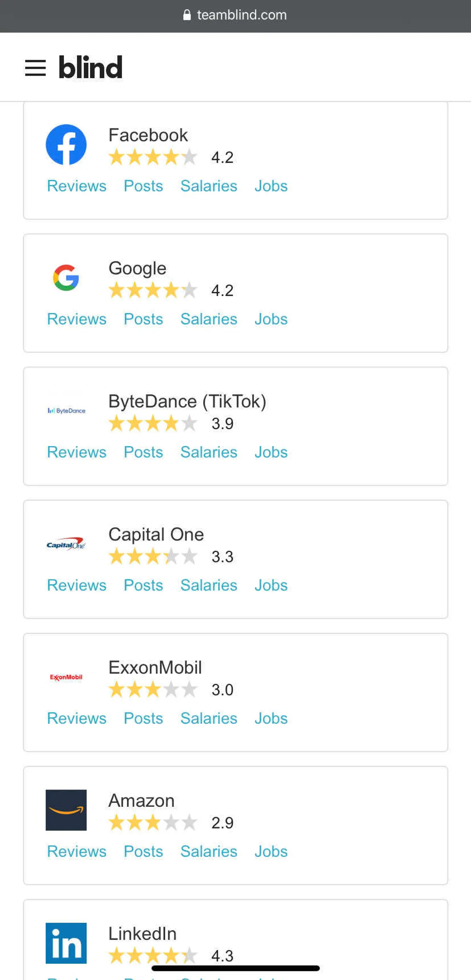471x980 pixels.
Task: Open Google Posts
Action: tap(143, 319)
